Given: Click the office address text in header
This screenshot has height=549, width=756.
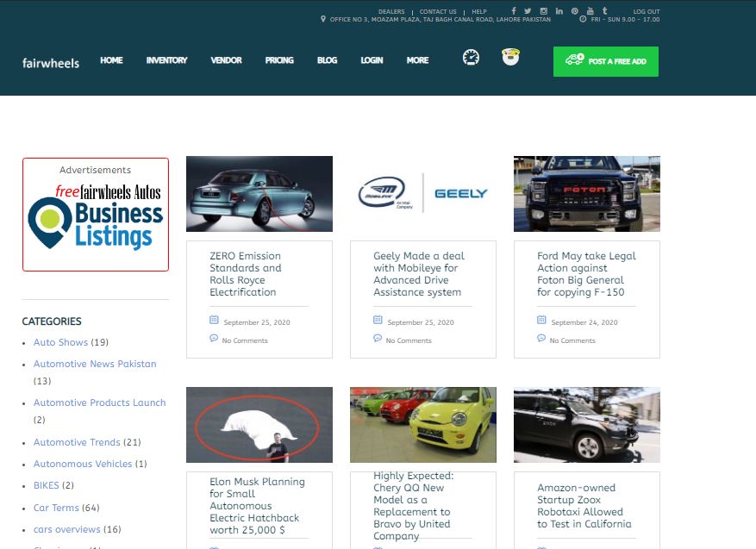Looking at the screenshot, I should [x=440, y=20].
